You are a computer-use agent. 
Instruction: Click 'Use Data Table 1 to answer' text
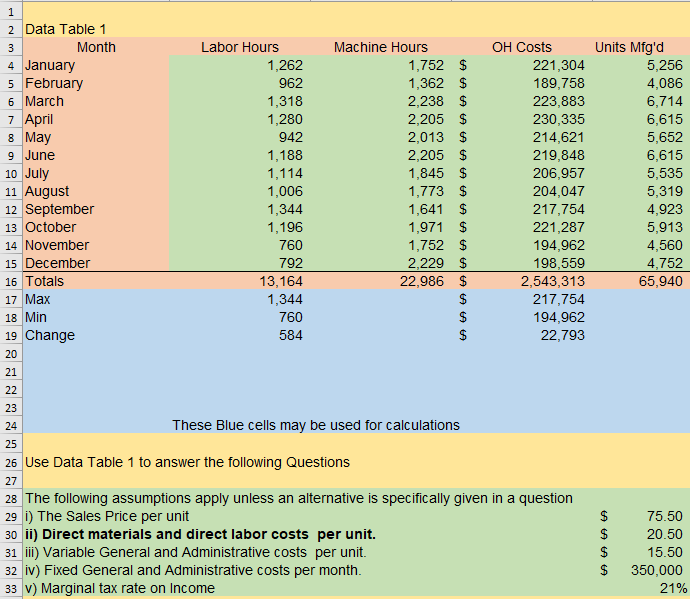click(187, 462)
